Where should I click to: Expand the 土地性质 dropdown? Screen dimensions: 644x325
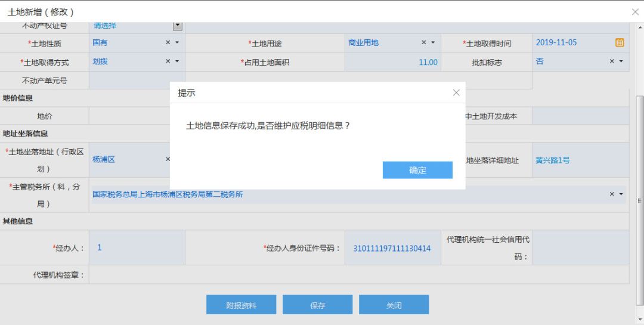pos(177,43)
